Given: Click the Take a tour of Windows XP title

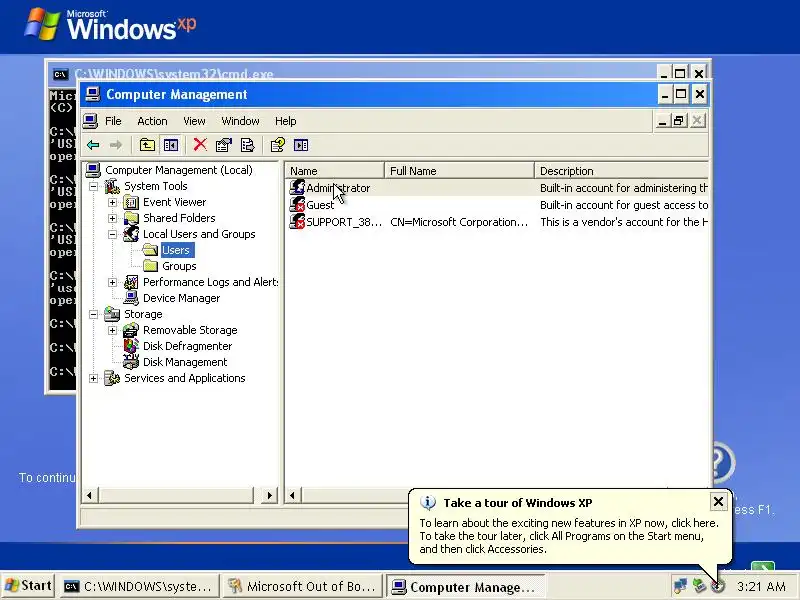Looking at the screenshot, I should [518, 503].
